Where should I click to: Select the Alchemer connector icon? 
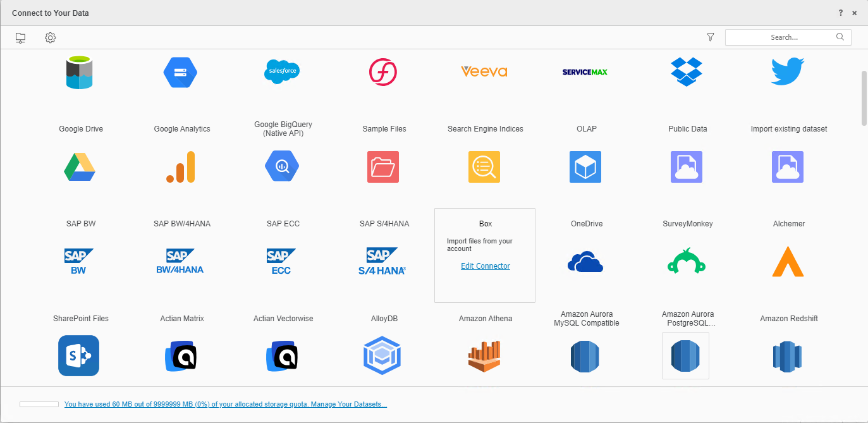[788, 262]
